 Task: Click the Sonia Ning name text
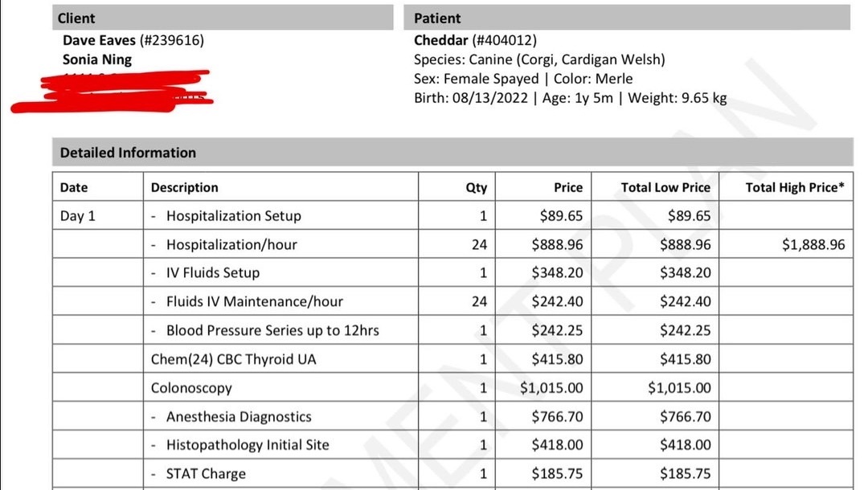click(97, 59)
